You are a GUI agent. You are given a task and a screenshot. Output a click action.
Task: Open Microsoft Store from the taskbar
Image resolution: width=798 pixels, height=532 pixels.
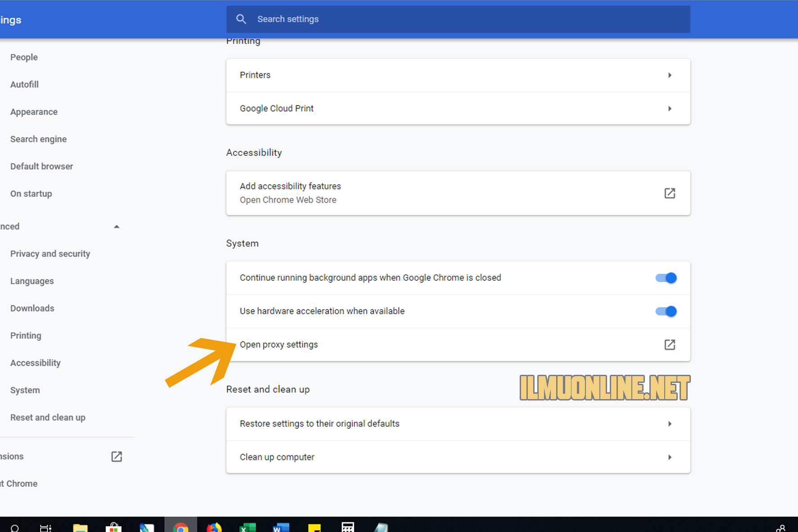click(x=113, y=527)
